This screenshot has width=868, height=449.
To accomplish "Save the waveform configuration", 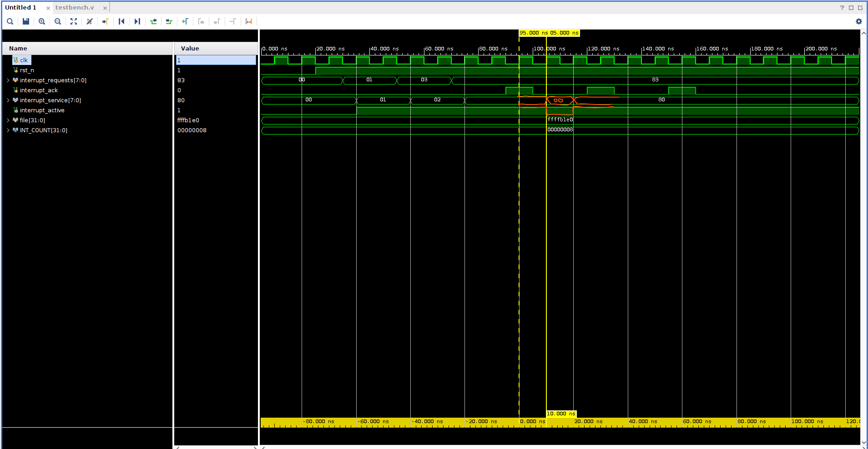I will [x=26, y=21].
